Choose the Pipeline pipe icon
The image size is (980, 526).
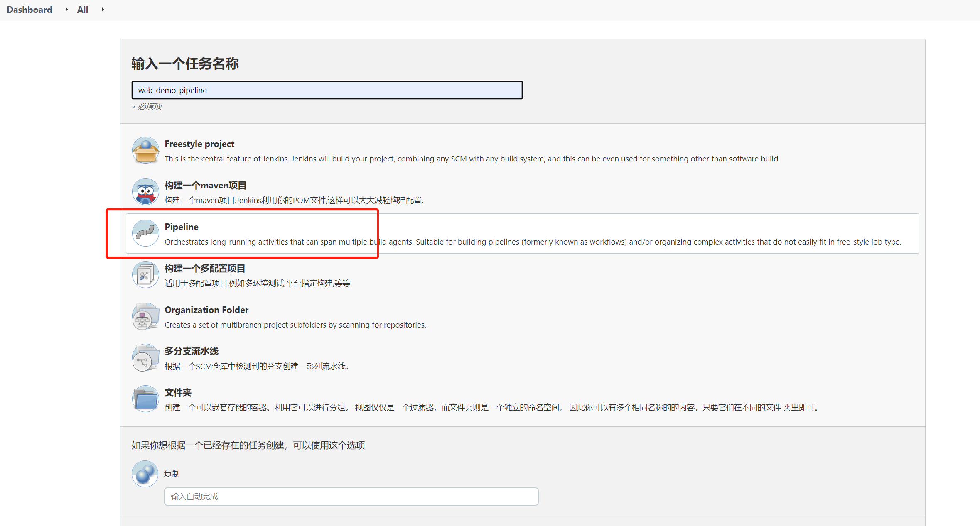[x=145, y=233]
